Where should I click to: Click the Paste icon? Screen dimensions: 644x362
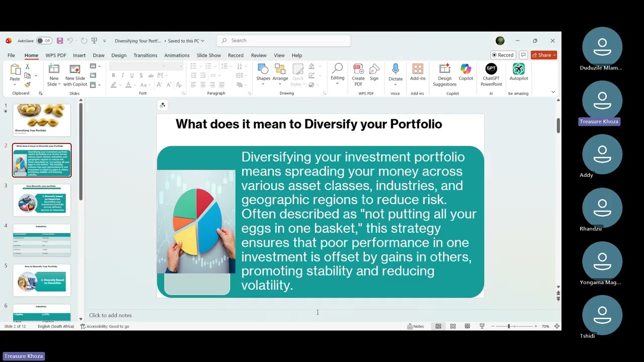(15, 70)
